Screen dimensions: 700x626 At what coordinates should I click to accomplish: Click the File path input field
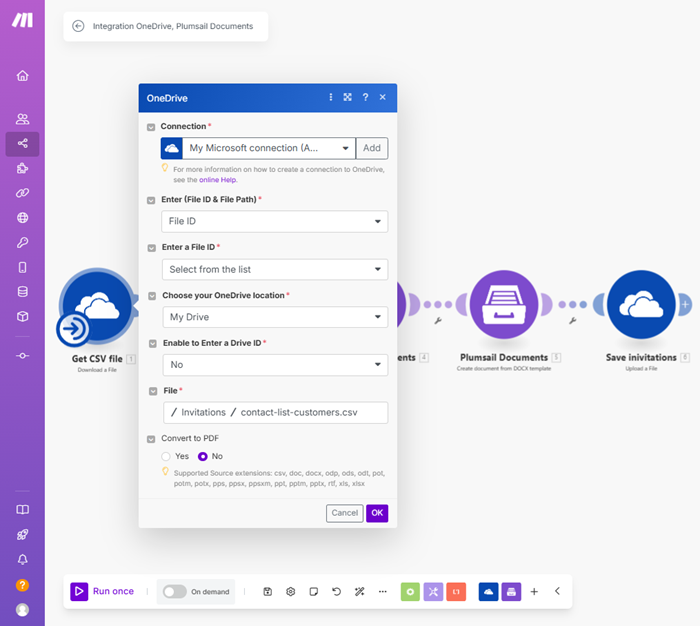tap(276, 413)
